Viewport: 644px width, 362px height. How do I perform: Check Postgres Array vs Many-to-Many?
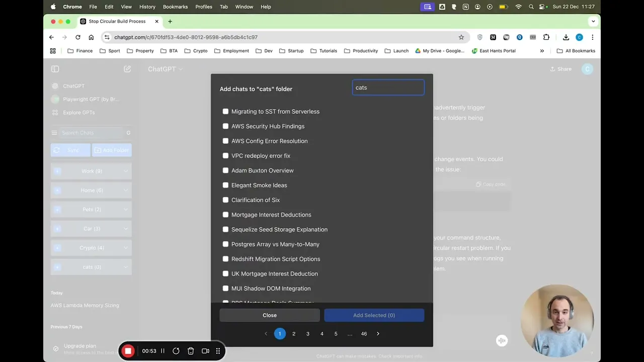tap(225, 244)
